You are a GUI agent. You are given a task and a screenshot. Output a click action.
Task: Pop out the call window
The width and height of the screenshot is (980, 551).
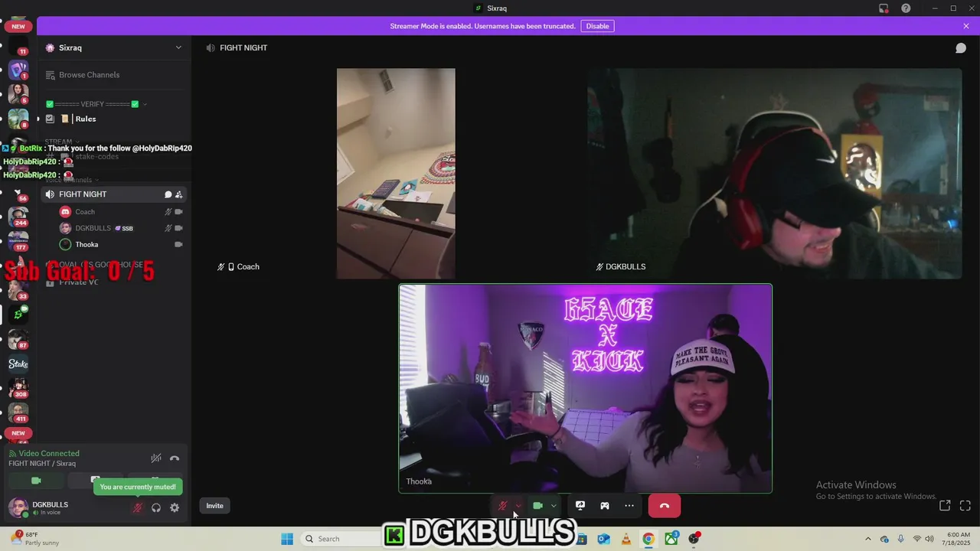945,506
